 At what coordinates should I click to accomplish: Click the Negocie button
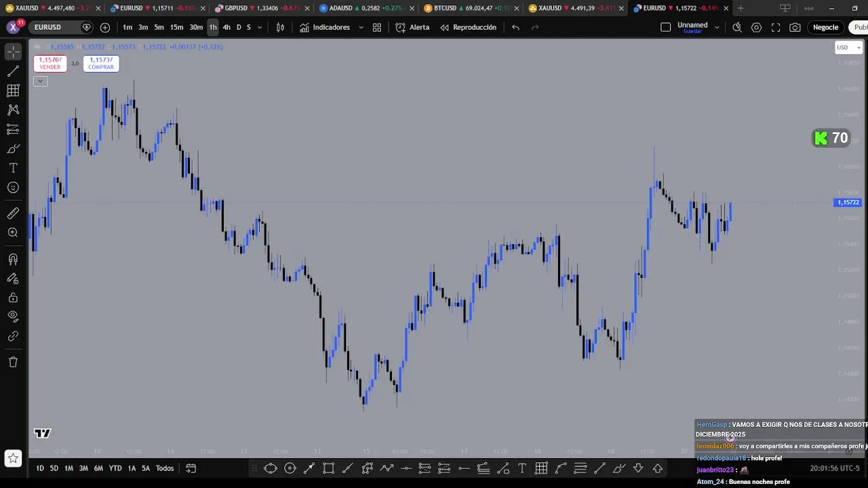(x=825, y=27)
